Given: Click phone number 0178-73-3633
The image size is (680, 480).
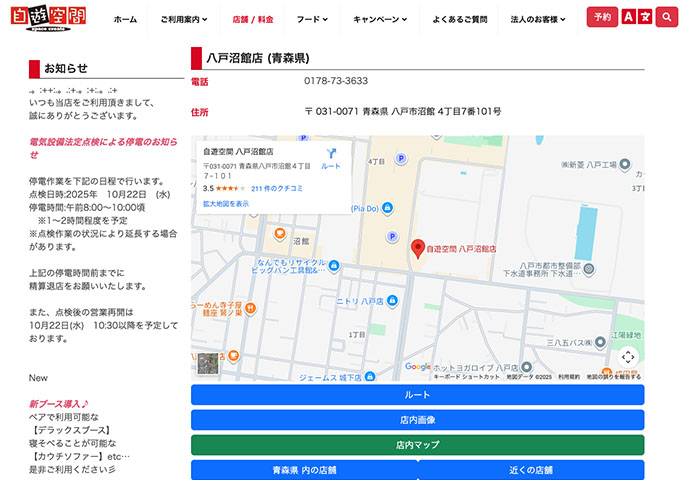Looking at the screenshot, I should pyautogui.click(x=336, y=81).
